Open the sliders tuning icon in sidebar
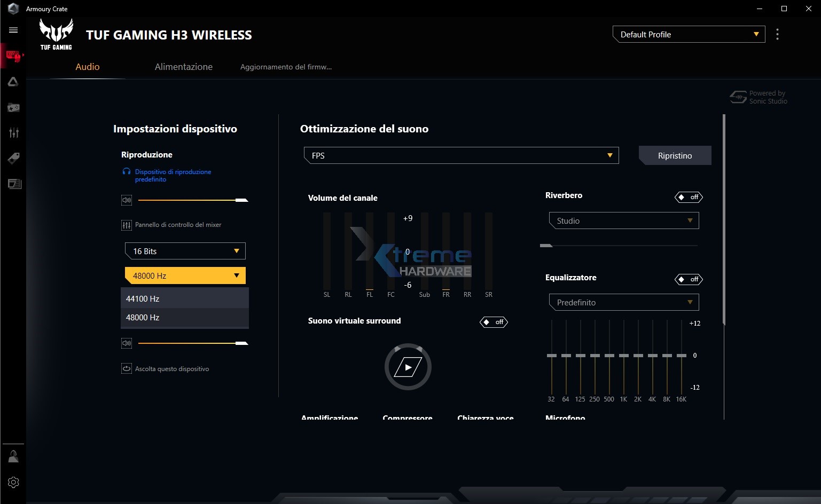Viewport: 821px width, 504px height. pyautogui.click(x=13, y=133)
